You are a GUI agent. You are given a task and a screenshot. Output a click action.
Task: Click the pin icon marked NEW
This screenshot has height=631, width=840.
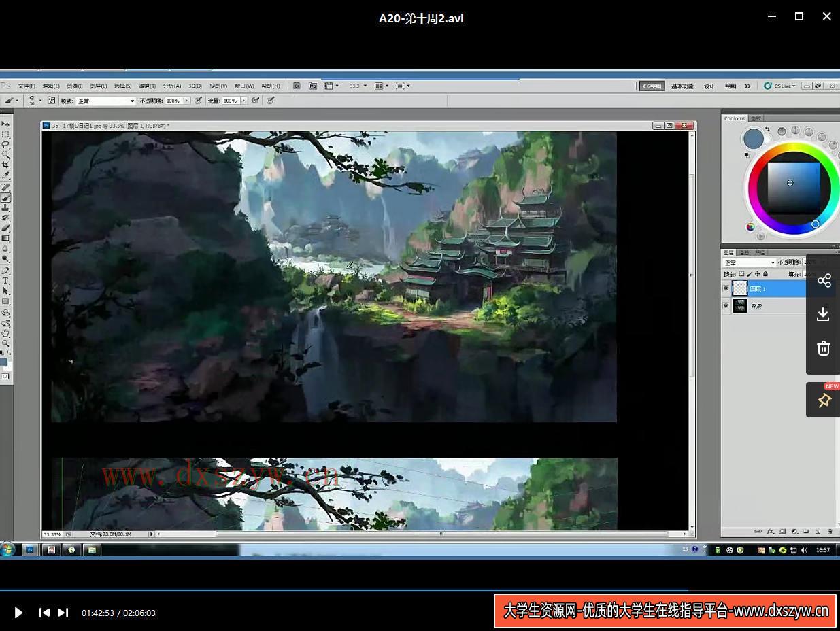[824, 400]
